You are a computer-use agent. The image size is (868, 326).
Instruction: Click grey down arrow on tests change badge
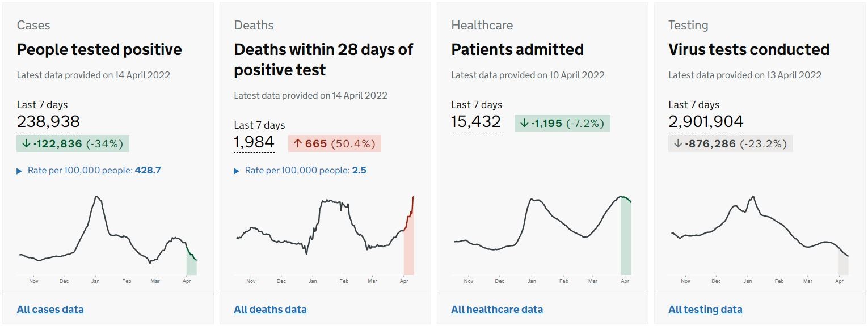[x=677, y=144]
